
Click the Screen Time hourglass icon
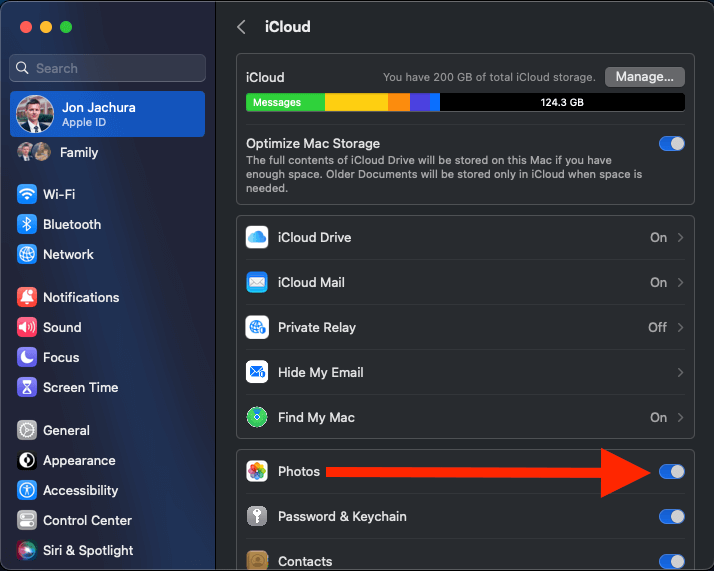point(27,387)
